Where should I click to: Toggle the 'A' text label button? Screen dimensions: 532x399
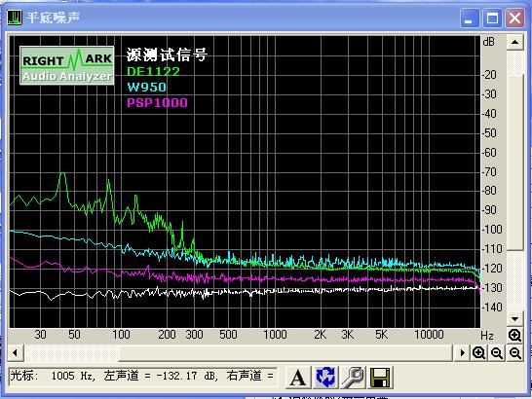298,377
